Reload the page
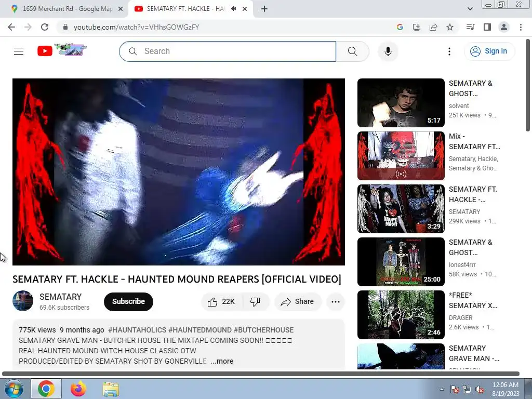The height and width of the screenshot is (399, 532). [x=45, y=27]
